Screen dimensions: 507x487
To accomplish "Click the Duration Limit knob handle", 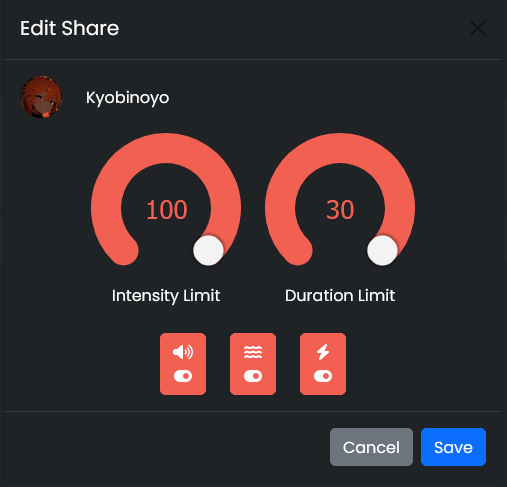I will (x=382, y=250).
